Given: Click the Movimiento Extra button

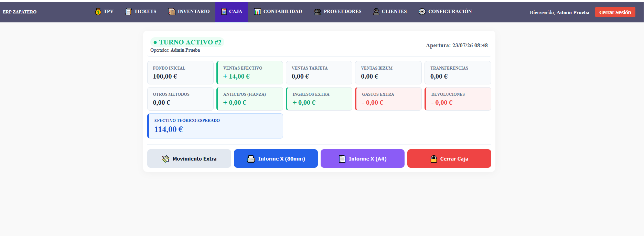Looking at the screenshot, I should (189, 158).
